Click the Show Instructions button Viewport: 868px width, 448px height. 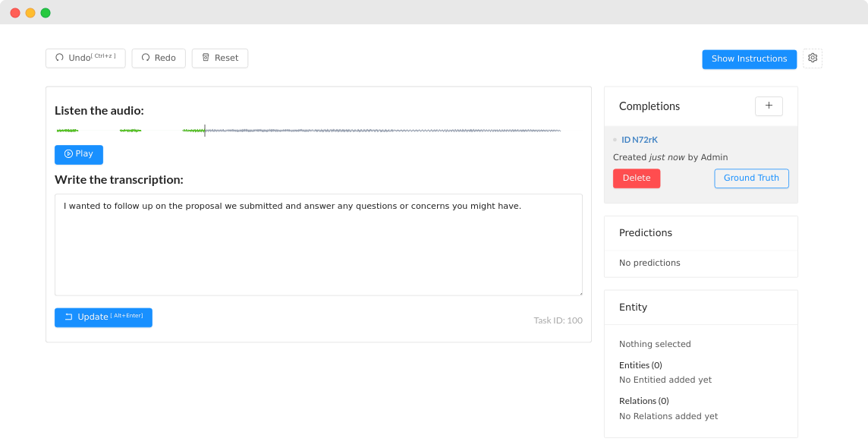pos(749,59)
